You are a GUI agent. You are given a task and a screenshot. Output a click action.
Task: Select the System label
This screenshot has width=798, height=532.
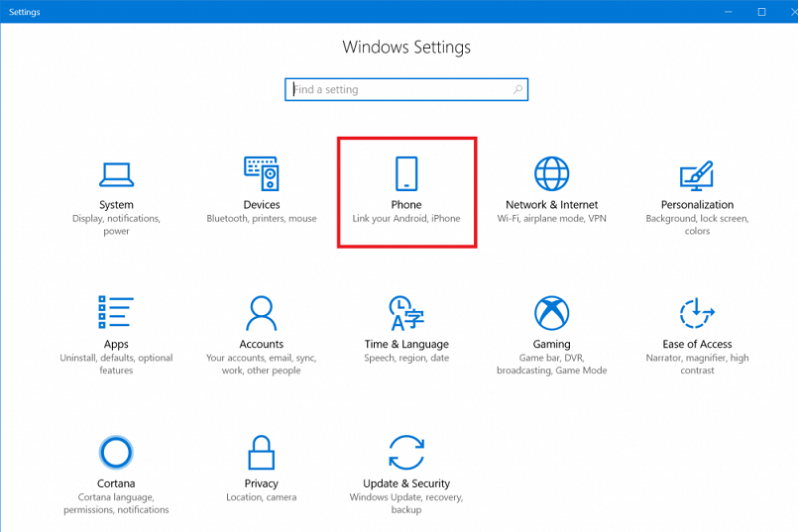click(116, 204)
